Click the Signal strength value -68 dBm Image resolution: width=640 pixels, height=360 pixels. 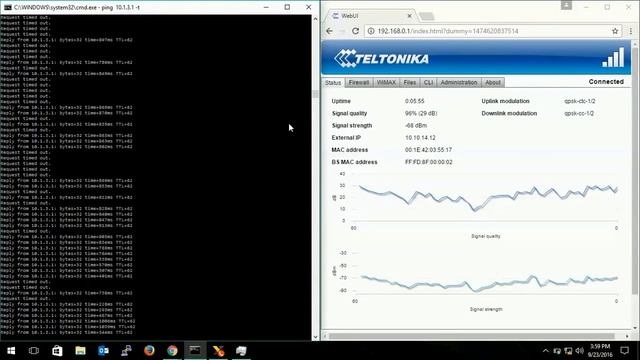click(x=416, y=126)
